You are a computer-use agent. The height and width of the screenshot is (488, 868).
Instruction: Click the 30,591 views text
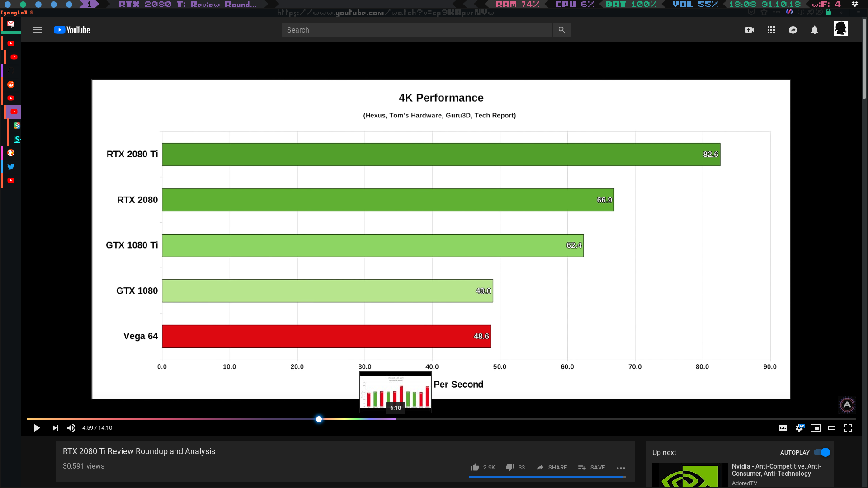[84, 466]
